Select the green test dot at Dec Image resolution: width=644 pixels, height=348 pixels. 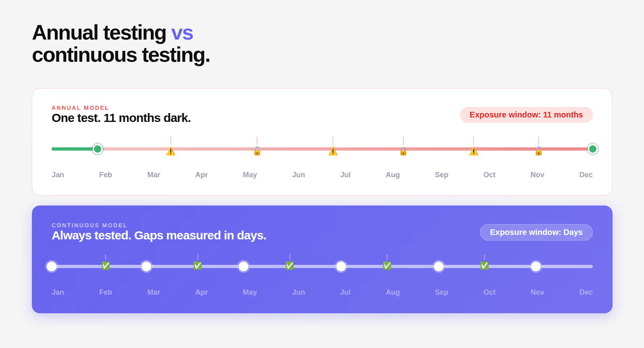(592, 149)
